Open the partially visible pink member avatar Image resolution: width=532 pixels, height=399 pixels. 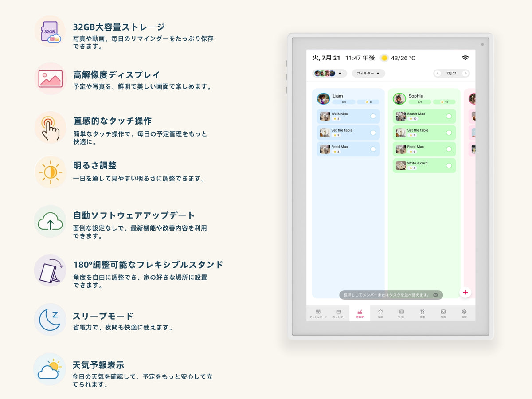(473, 99)
